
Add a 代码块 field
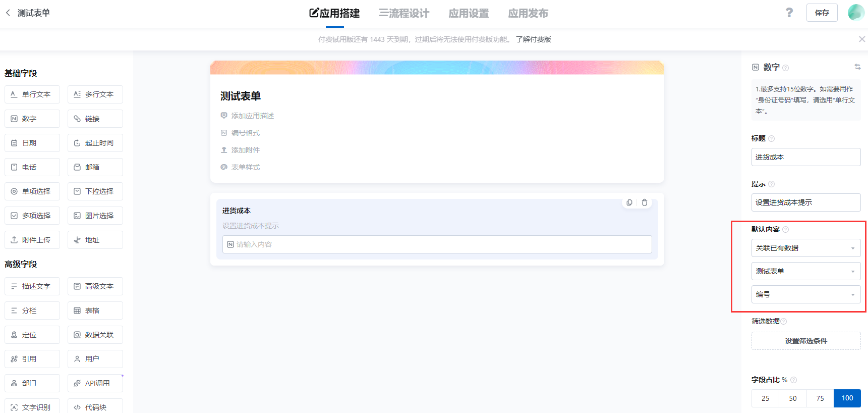[x=95, y=407]
